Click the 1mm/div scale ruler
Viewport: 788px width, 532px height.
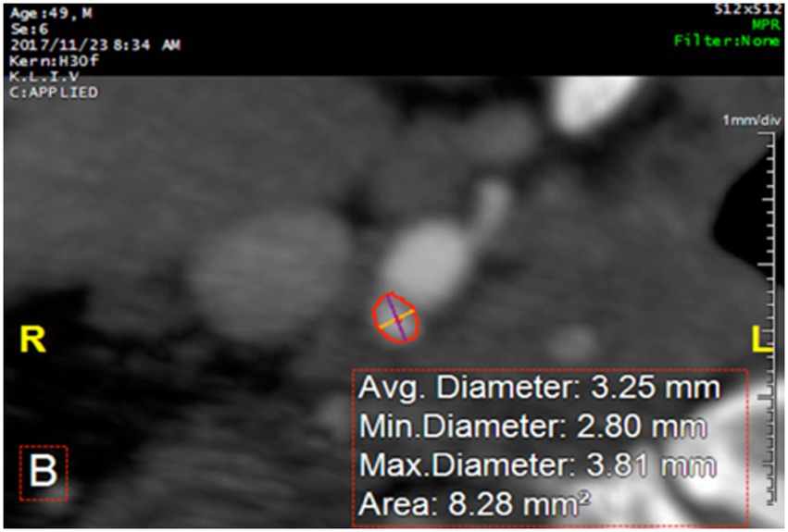[769, 316]
